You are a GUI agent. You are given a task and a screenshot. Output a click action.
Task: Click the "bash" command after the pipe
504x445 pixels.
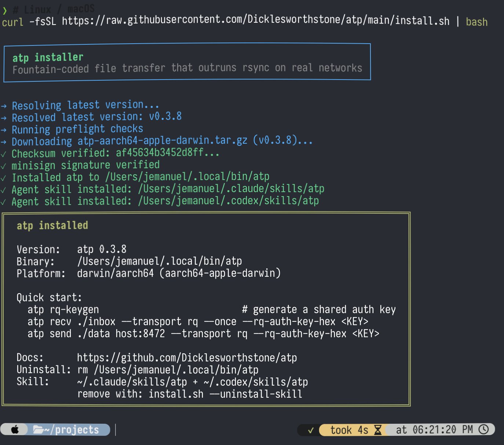(476, 22)
